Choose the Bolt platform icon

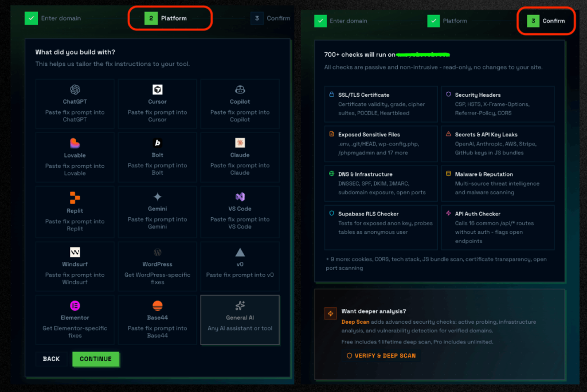157,143
